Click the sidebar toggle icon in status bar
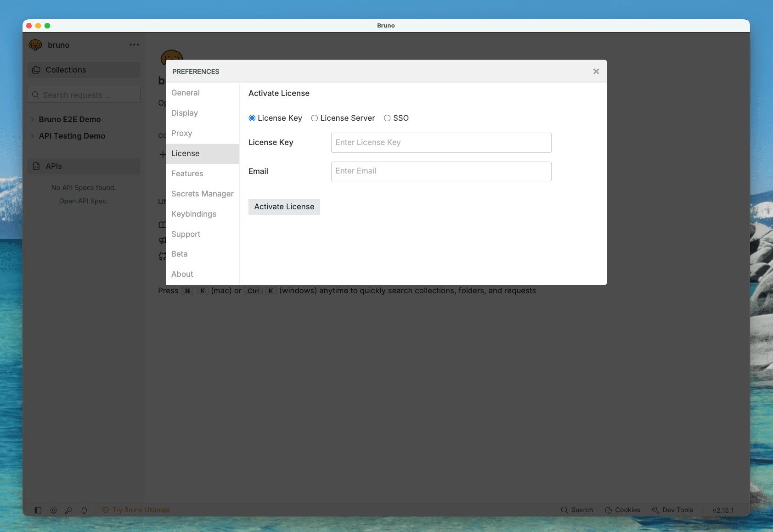Screen dimensions: 773x532 click(x=38, y=510)
